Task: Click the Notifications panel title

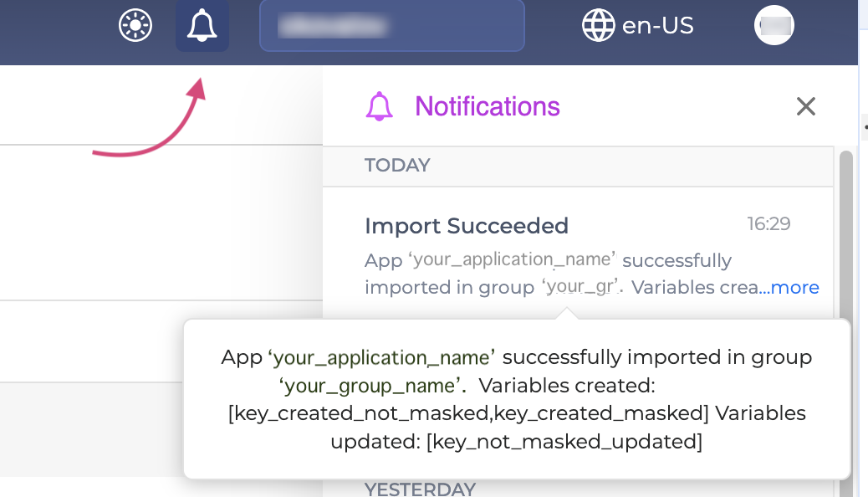Action: (486, 106)
